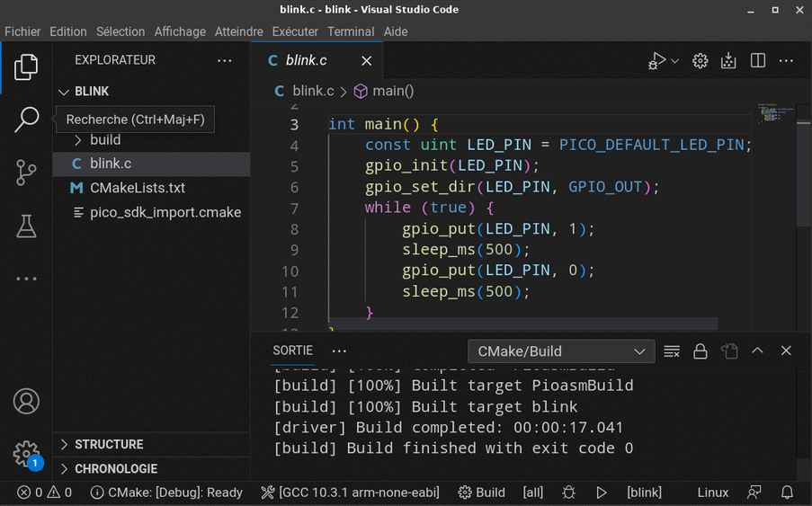Open the Manage gear in activity bar
This screenshot has height=506, width=812.
tap(26, 454)
